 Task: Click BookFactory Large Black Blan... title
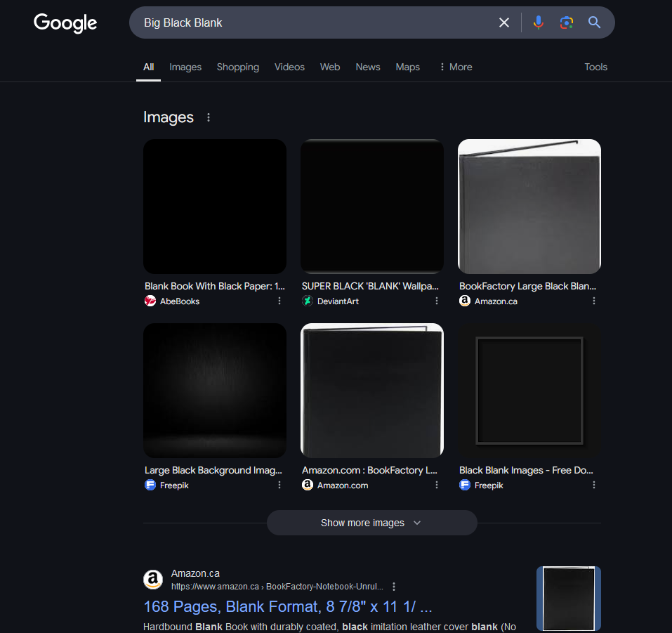click(x=527, y=286)
